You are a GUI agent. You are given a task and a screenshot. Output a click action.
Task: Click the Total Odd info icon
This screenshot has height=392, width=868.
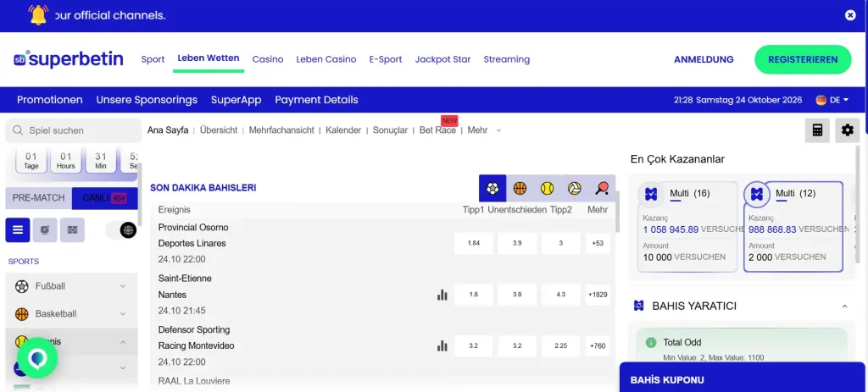[652, 342]
